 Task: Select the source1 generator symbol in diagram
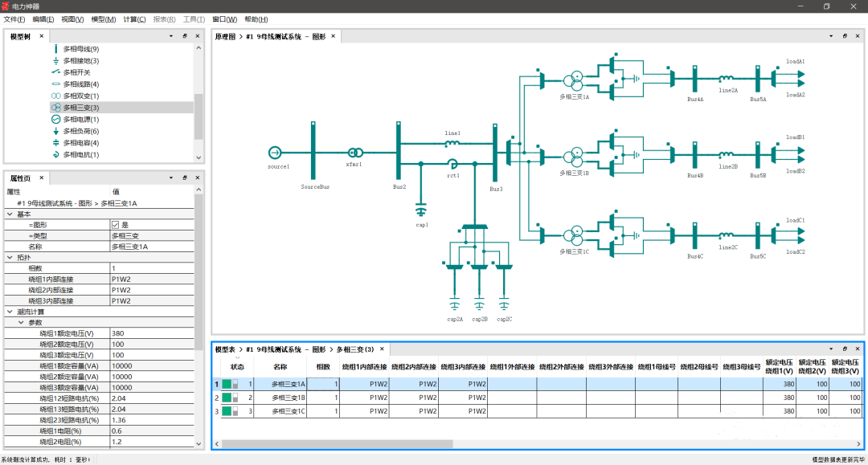click(275, 153)
